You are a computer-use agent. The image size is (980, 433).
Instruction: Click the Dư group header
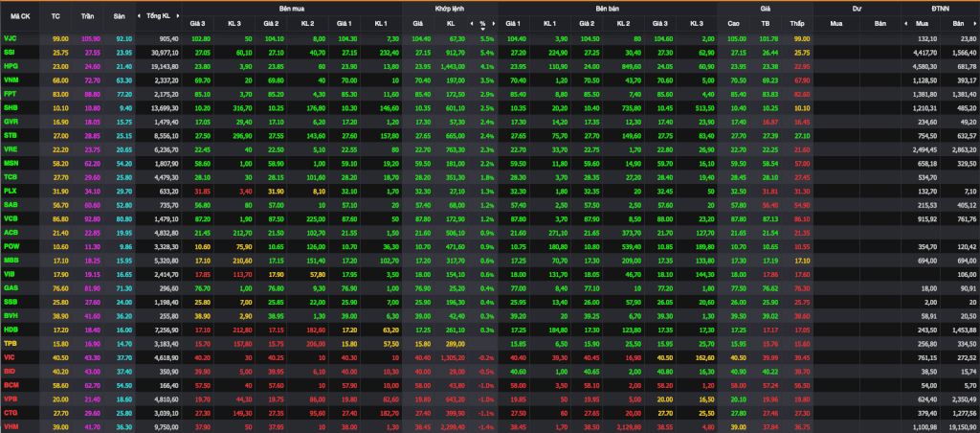[857, 9]
